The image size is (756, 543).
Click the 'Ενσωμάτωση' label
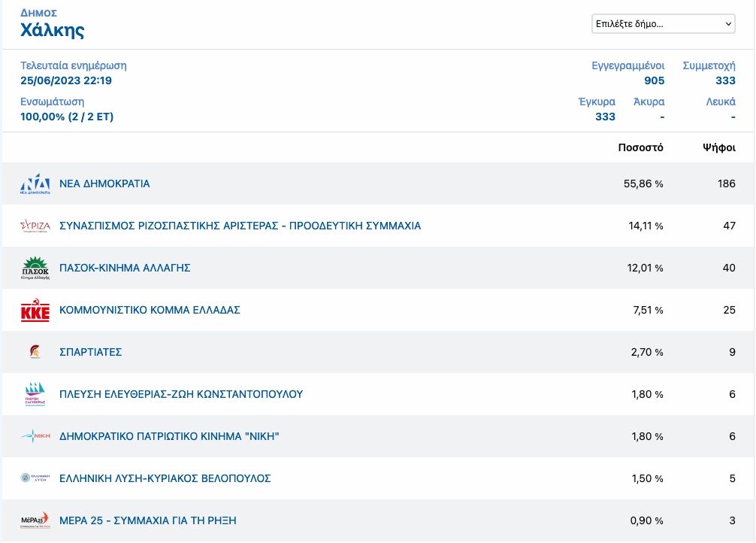(x=52, y=102)
